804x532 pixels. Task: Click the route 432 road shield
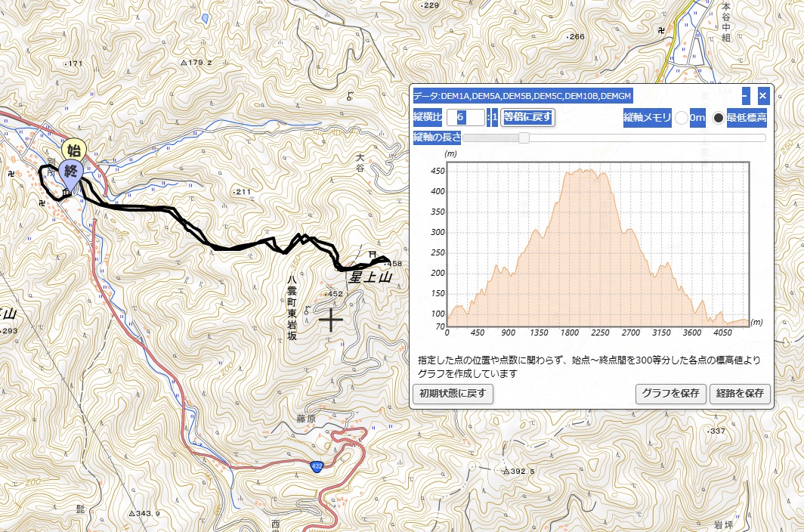(317, 466)
